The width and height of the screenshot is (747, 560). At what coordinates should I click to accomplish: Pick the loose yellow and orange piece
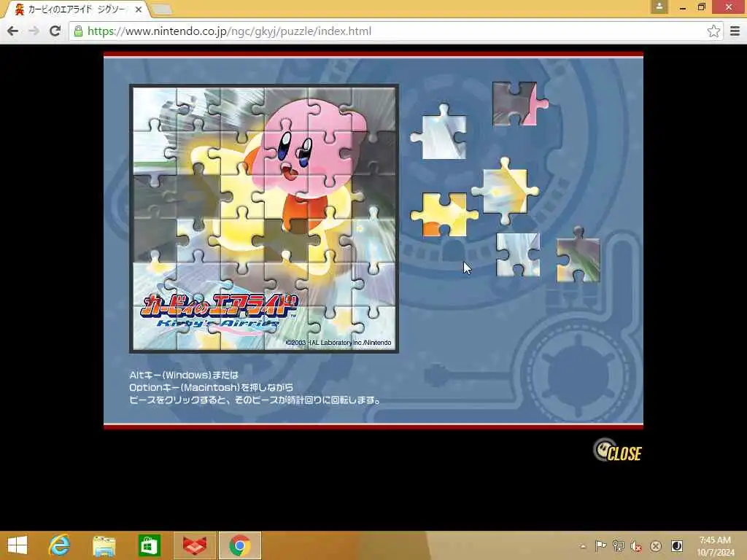pos(444,214)
